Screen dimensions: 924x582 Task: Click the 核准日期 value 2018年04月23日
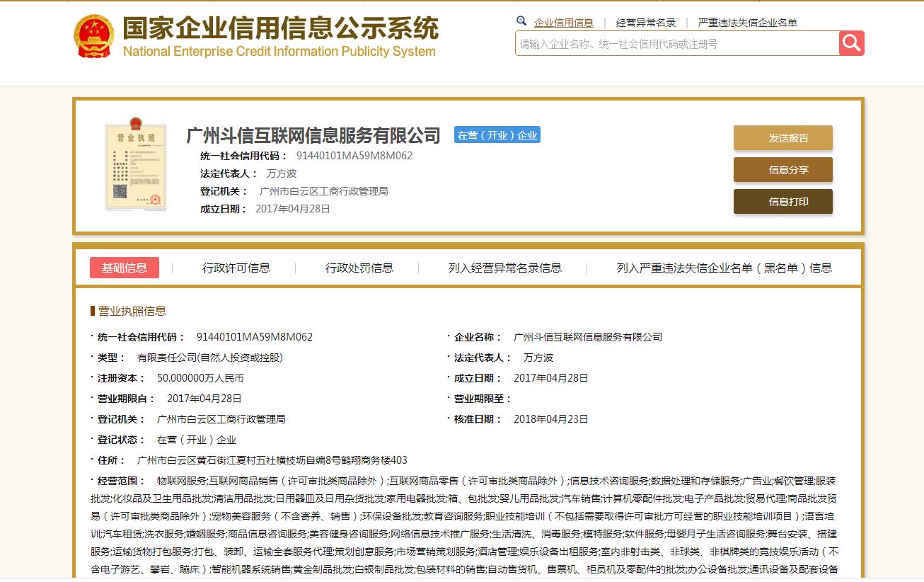tap(551, 419)
